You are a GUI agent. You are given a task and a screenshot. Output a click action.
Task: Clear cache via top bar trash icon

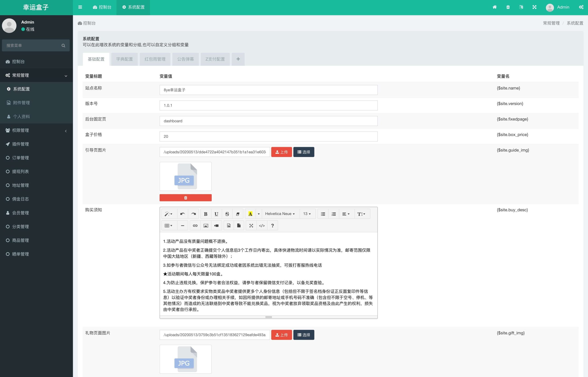[508, 7]
